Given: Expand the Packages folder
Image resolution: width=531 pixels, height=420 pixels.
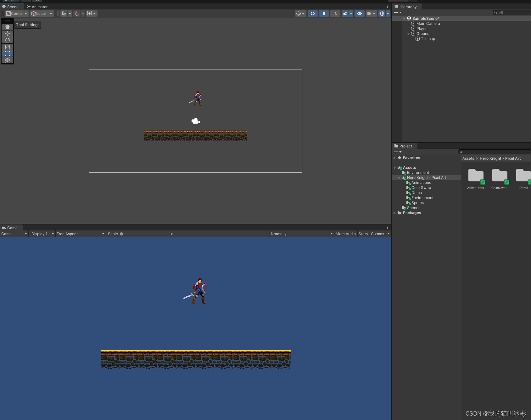Looking at the screenshot, I should pos(394,213).
